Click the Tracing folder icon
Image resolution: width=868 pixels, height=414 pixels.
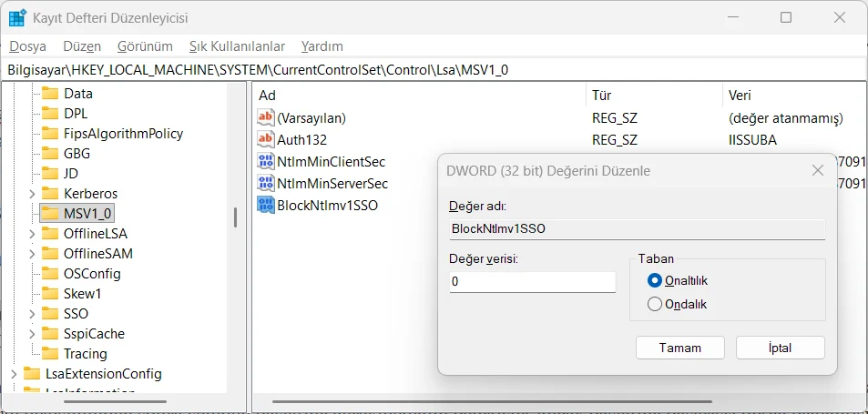(x=50, y=353)
